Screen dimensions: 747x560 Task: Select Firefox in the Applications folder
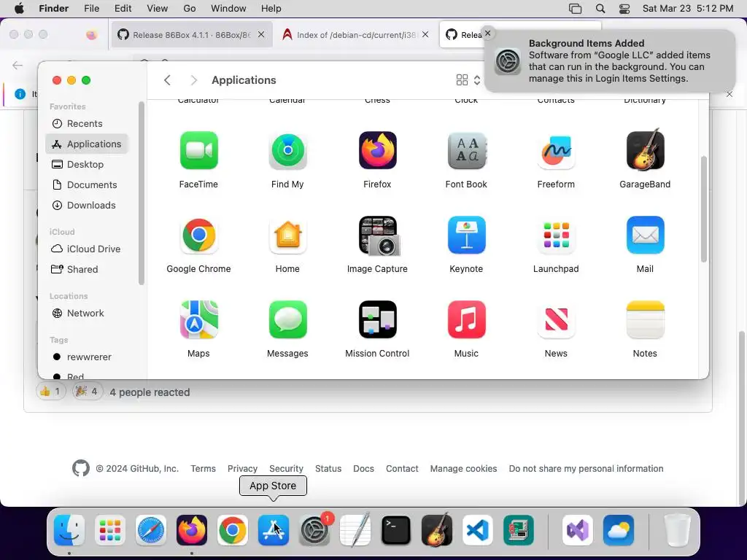coord(377,150)
